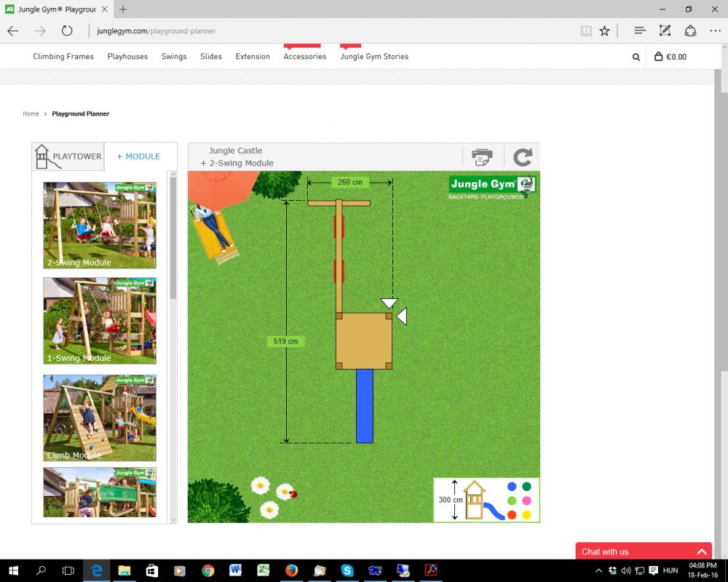Show hidden system tray icons

[x=599, y=570]
